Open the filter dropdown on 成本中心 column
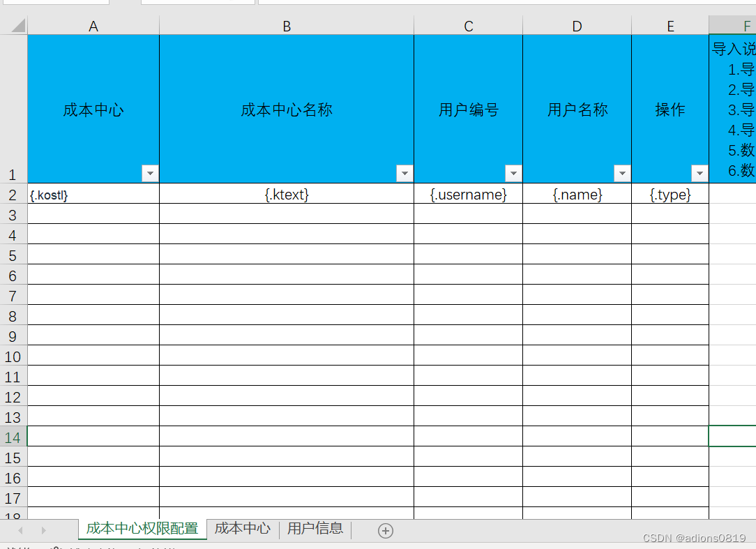Viewport: 756px width, 549px height. click(150, 173)
